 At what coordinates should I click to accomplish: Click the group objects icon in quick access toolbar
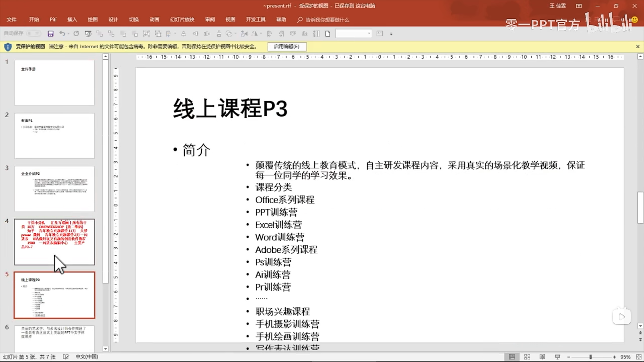pos(146,34)
